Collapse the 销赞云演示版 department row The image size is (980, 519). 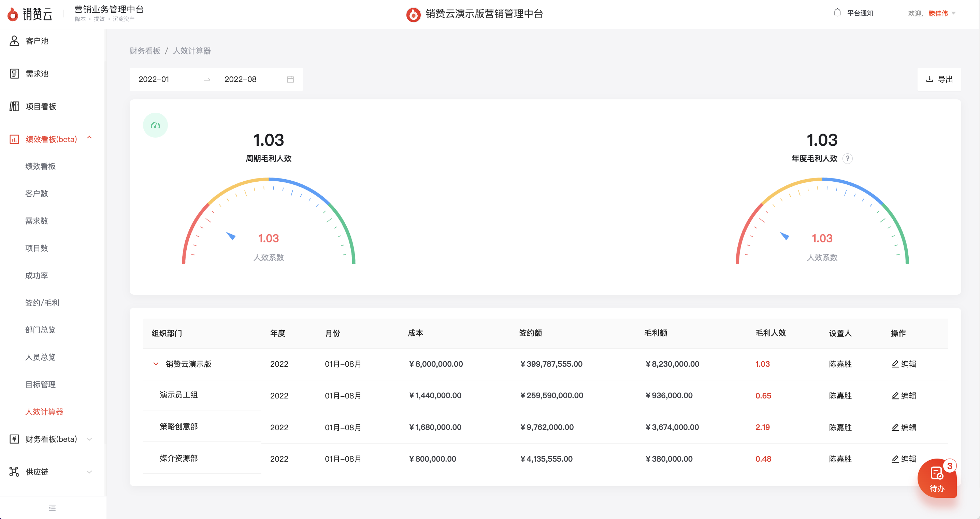156,364
